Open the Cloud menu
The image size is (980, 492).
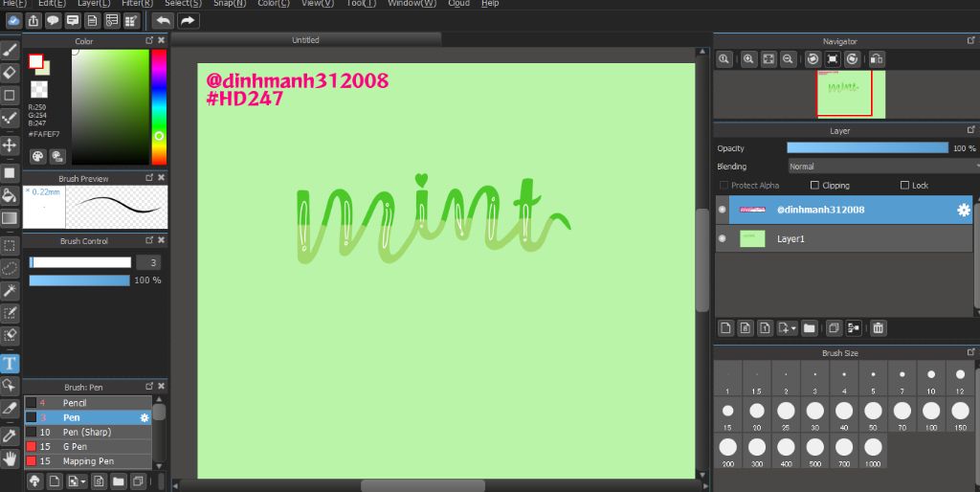(458, 3)
